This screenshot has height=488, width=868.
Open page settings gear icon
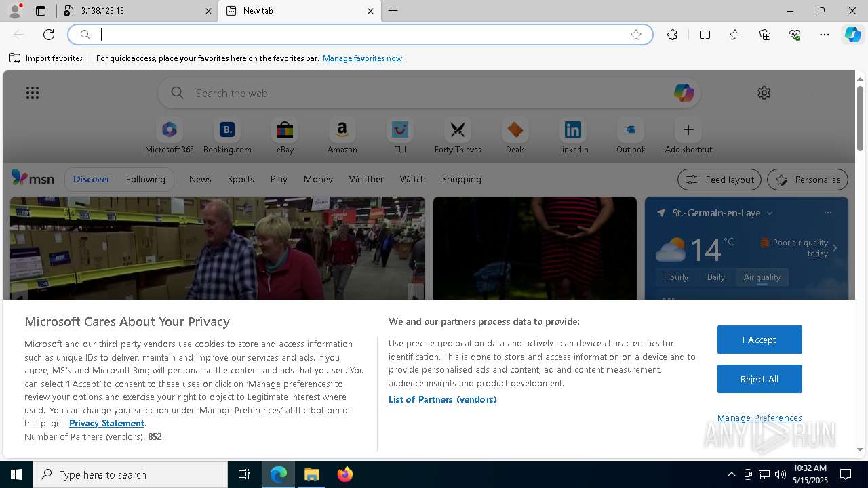[764, 93]
